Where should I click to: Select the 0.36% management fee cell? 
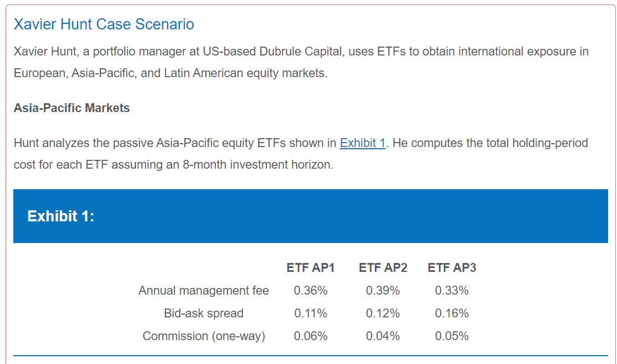point(311,291)
